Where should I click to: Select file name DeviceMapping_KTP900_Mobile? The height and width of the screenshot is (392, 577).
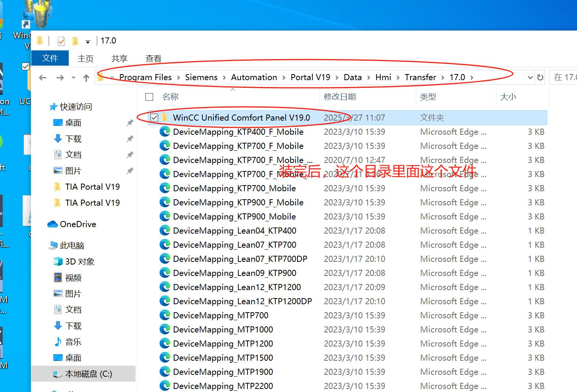click(x=234, y=217)
